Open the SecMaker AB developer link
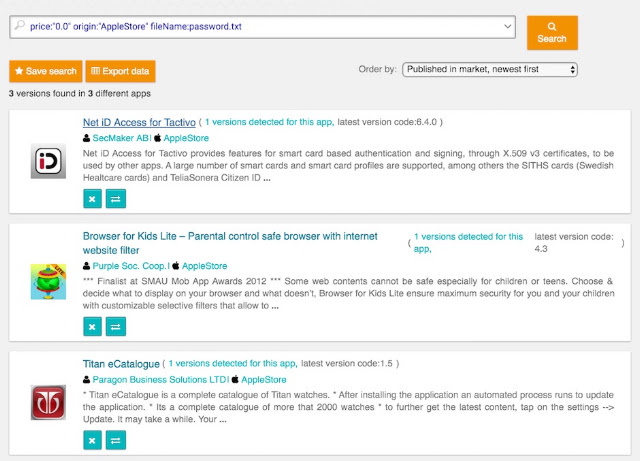 tap(121, 138)
